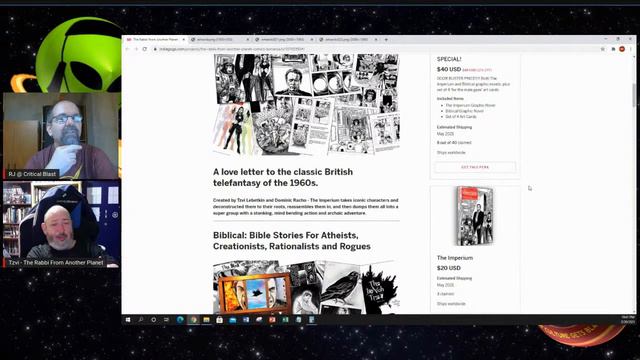The width and height of the screenshot is (640, 360).
Task: Open Excel from the taskbar
Action: 285,320
